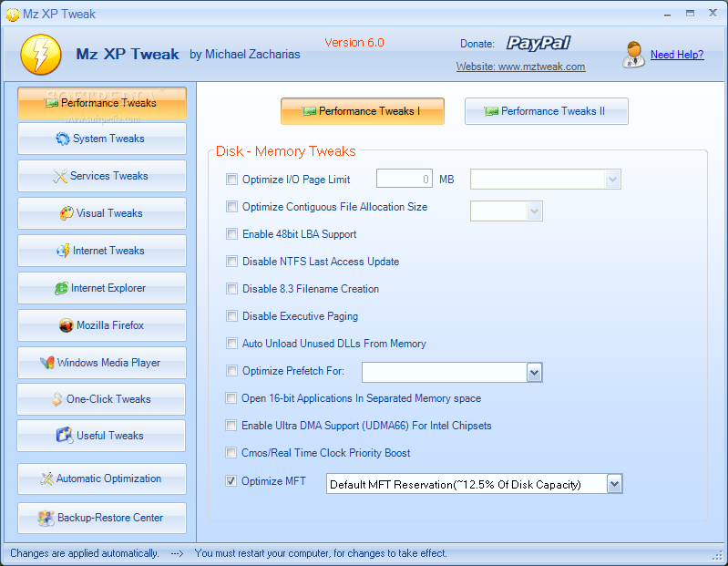Uncheck the Optimize MFT checkbox

point(231,481)
